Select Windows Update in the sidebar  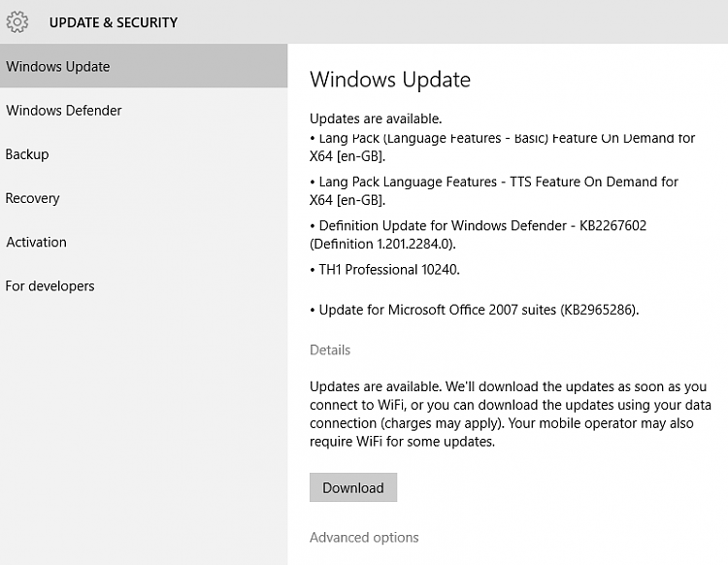pyautogui.click(x=58, y=67)
